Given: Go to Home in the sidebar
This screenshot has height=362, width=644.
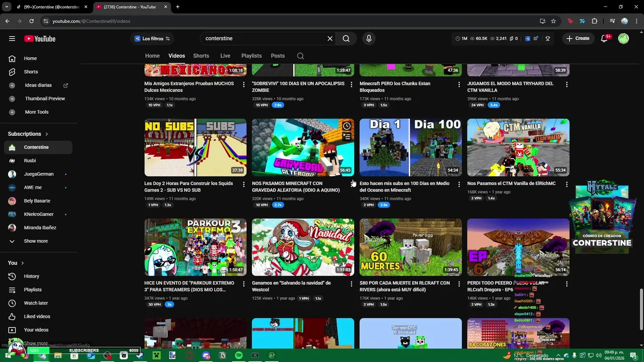Looking at the screenshot, I should pyautogui.click(x=38, y=58).
